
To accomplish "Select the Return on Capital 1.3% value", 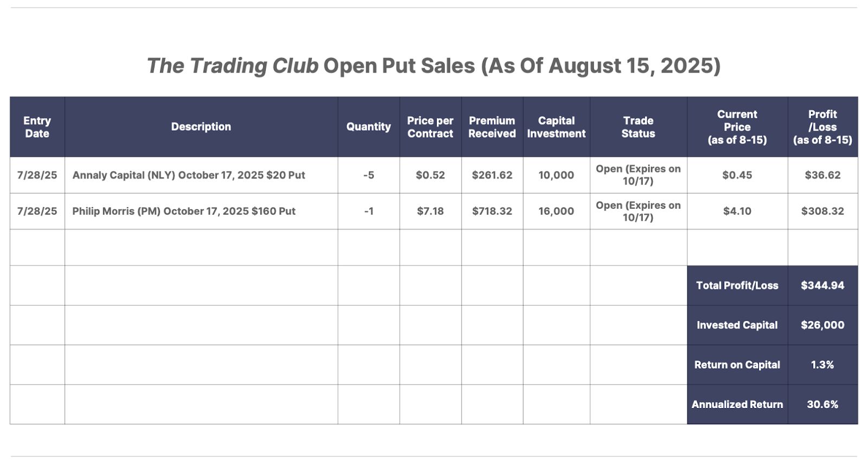I will click(x=822, y=365).
